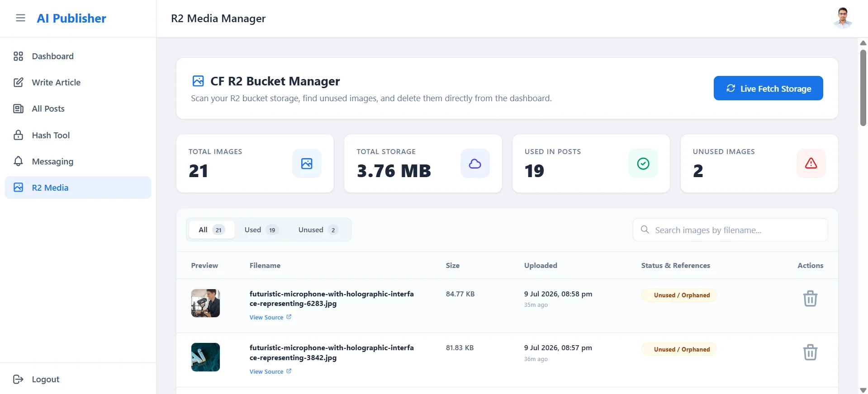Screen dimensions: 868x394
Task: Click the Actions column header
Action: [811, 265]
